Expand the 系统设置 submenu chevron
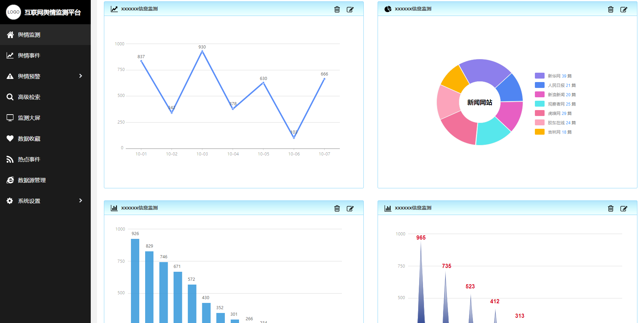Viewport: 644px width, 323px height. coord(81,200)
